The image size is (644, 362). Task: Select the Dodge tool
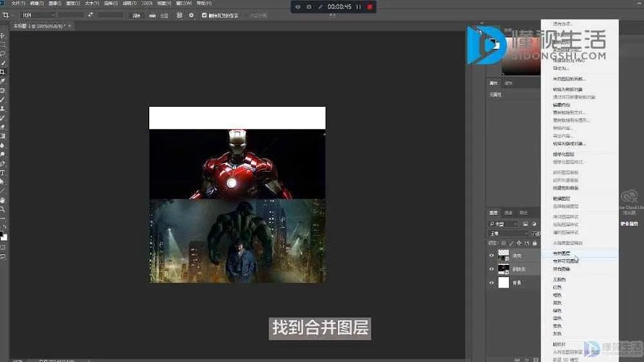(3, 154)
